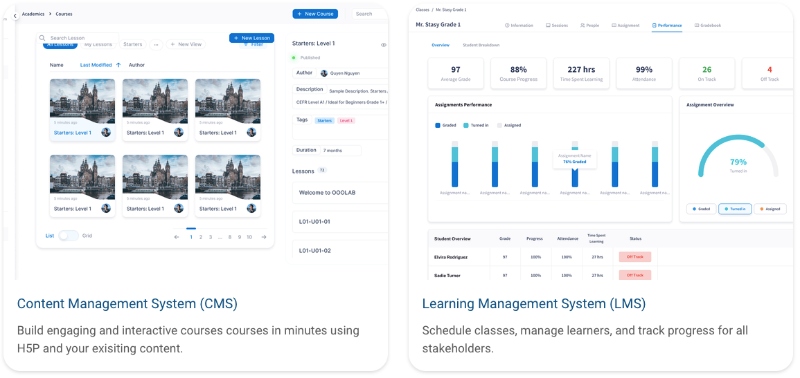This screenshot has height=378, width=800.
Task: Click the blue Starters tag
Action: (x=324, y=120)
